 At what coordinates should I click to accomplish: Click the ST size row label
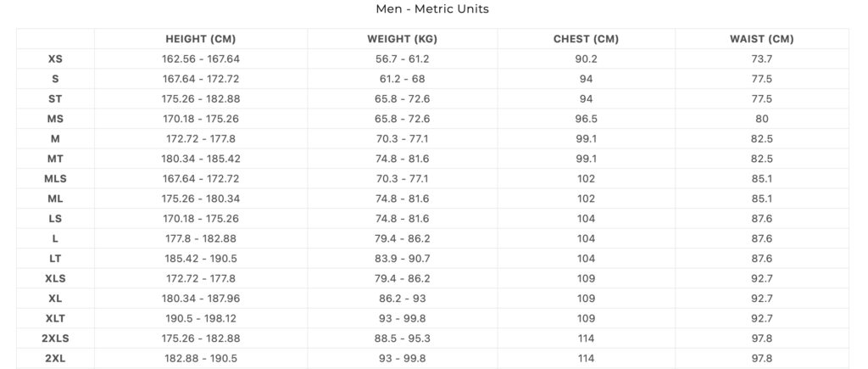point(55,98)
